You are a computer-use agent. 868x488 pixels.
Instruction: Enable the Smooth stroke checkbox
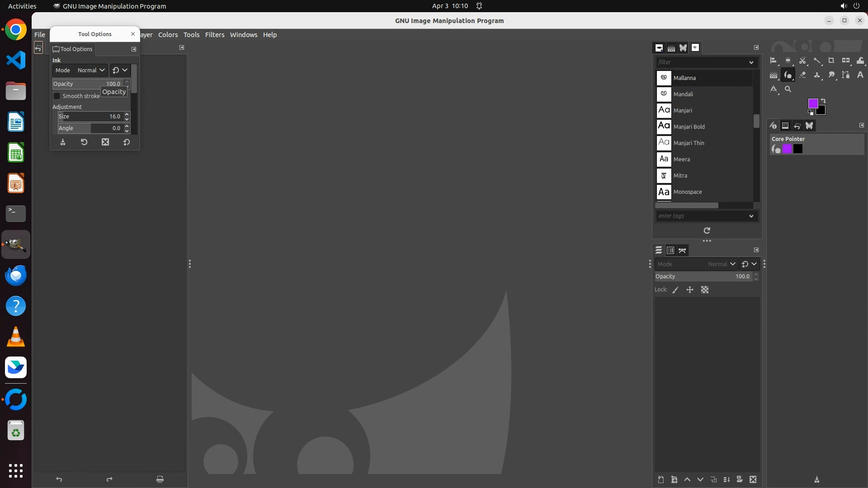(x=57, y=96)
